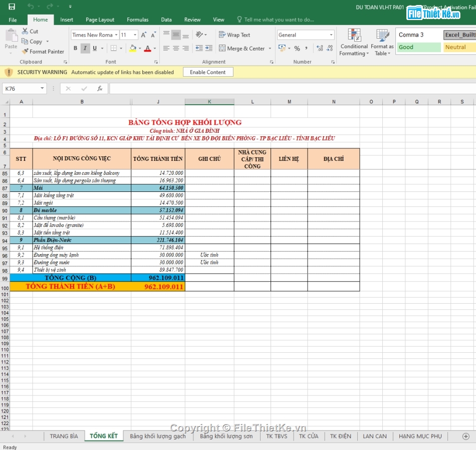476x450 pixels.
Task: Click the Increase Decimal icon
Action: [x=320, y=48]
